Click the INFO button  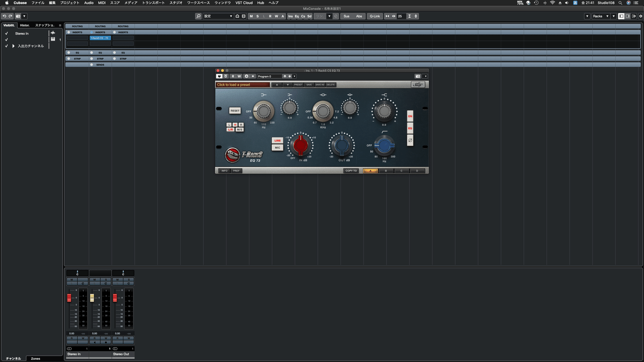225,171
